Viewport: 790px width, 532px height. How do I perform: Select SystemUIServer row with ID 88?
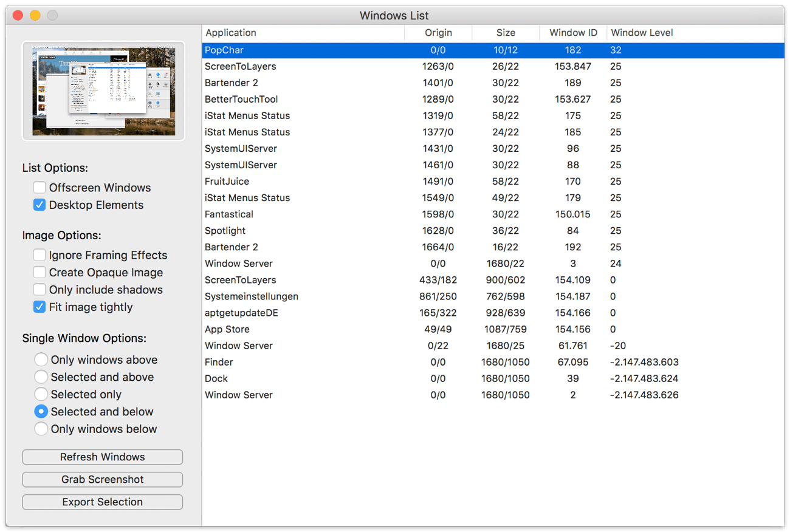tap(493, 165)
